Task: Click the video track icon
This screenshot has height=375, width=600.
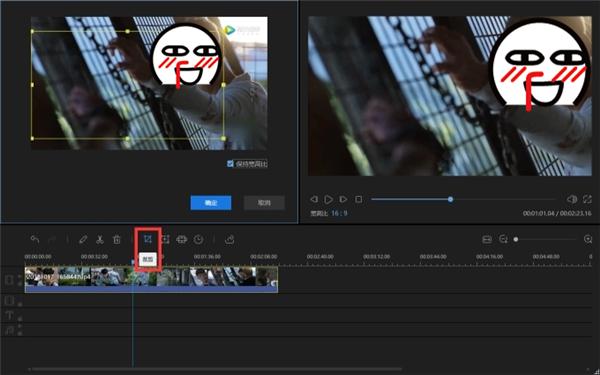Action: coord(10,280)
